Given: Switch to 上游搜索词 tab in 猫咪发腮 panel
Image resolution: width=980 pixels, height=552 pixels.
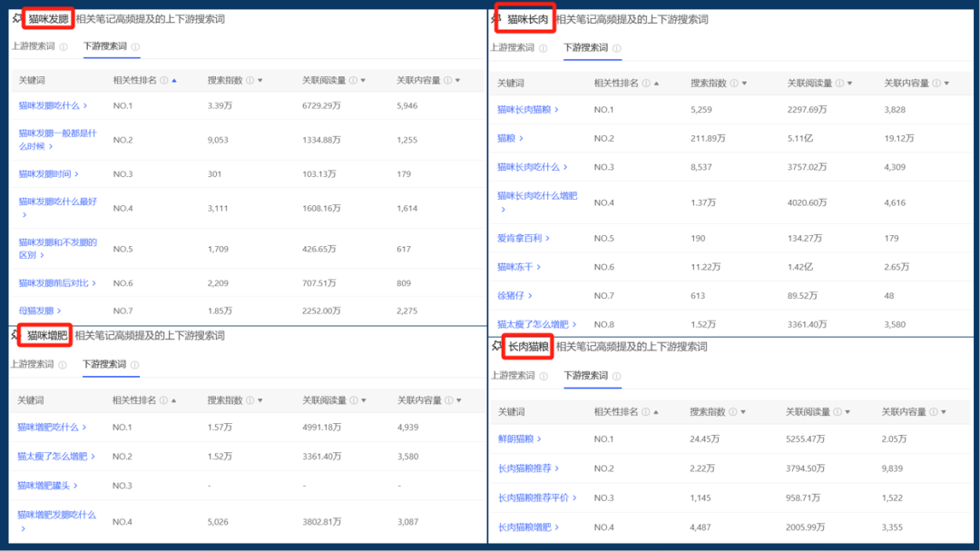Looking at the screenshot, I should tap(34, 46).
